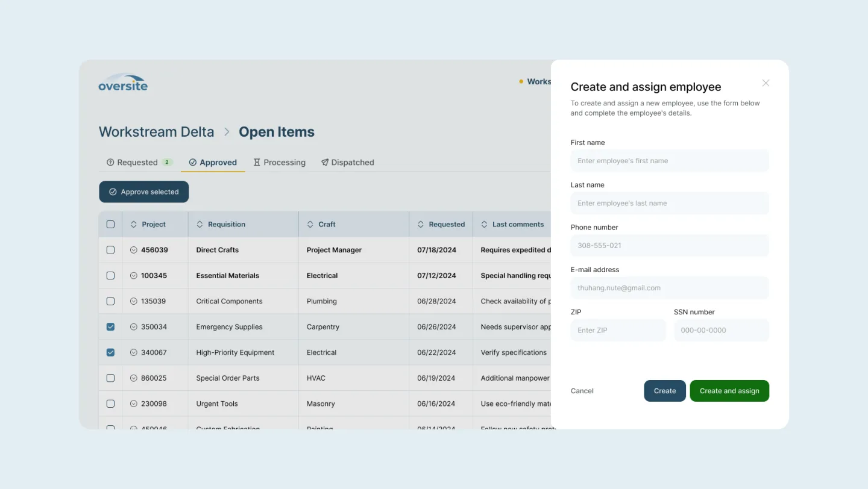
Task: Uncheck the box for project 350034
Action: pos(110,327)
